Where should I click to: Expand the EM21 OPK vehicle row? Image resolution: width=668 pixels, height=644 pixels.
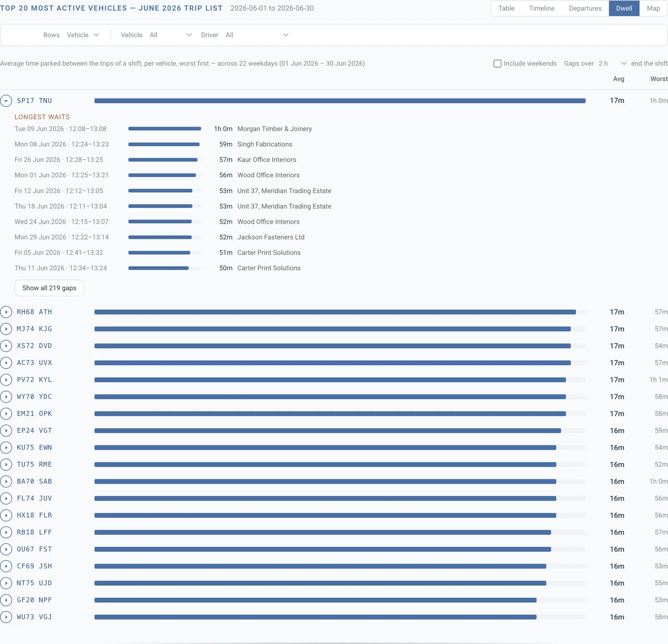[x=6, y=414]
